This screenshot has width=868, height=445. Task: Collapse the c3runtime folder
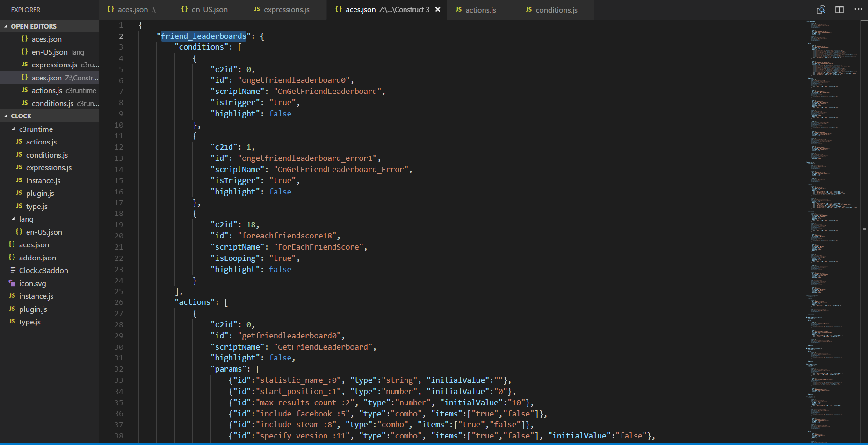coord(13,129)
